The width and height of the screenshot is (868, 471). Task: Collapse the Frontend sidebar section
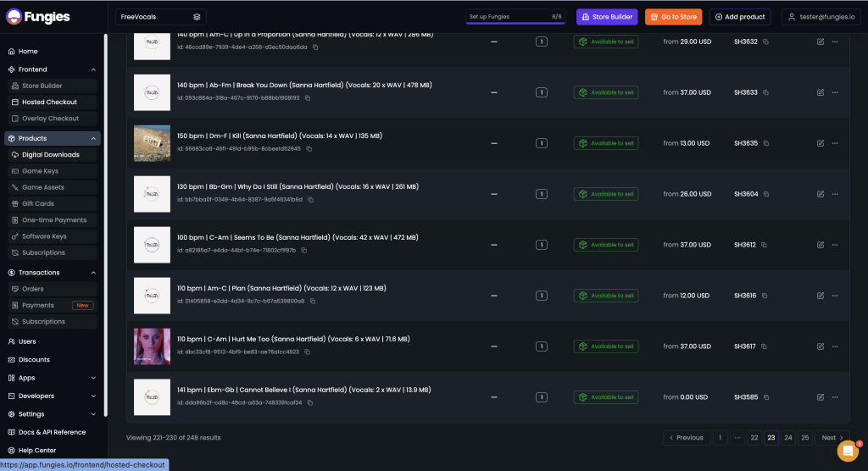point(93,69)
